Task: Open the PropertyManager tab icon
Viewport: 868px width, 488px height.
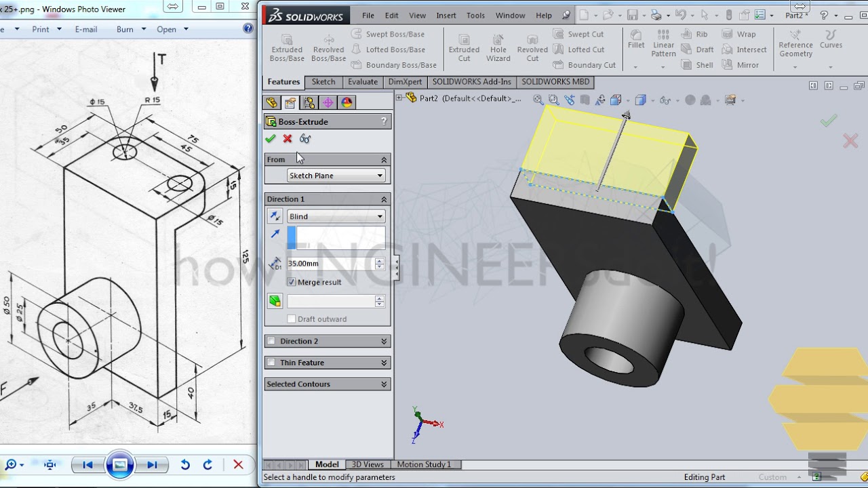Action: [290, 102]
